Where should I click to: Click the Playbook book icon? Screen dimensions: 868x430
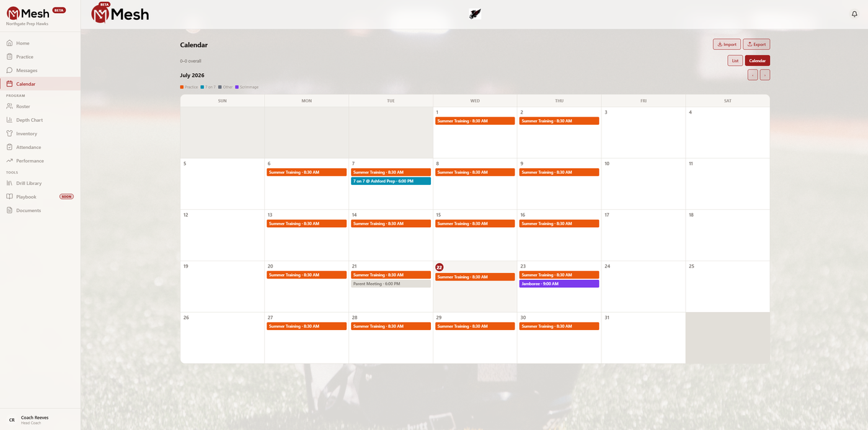point(9,197)
